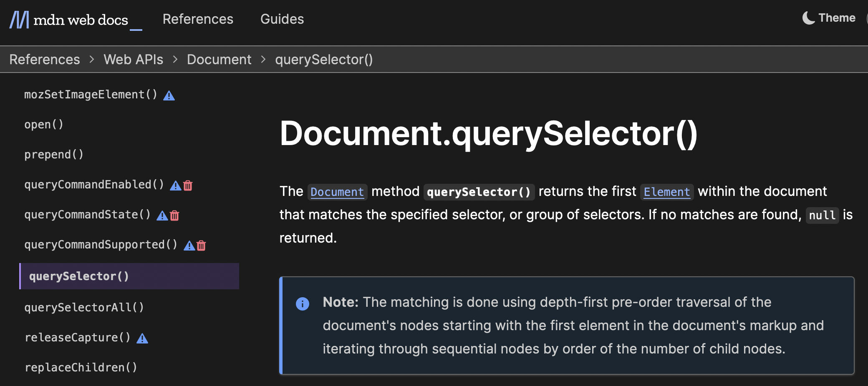Select prepend() in the sidebar
868x386 pixels.
pos(54,154)
